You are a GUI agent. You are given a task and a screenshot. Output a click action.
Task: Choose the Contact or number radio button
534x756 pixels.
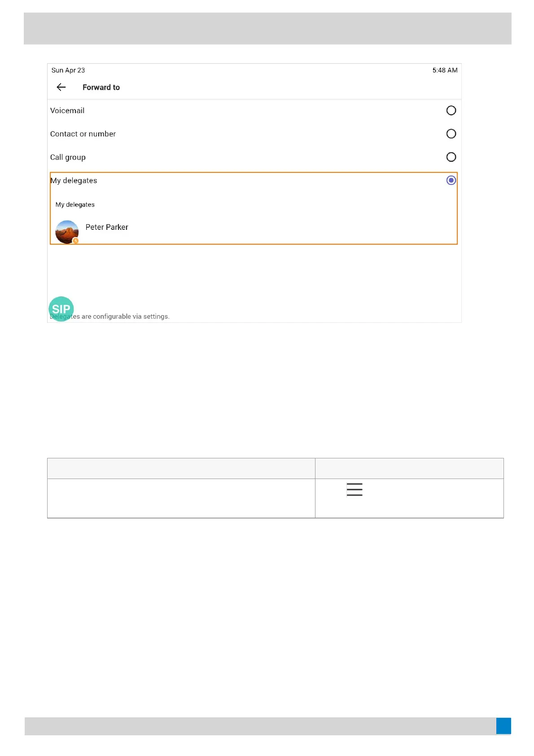(x=451, y=134)
